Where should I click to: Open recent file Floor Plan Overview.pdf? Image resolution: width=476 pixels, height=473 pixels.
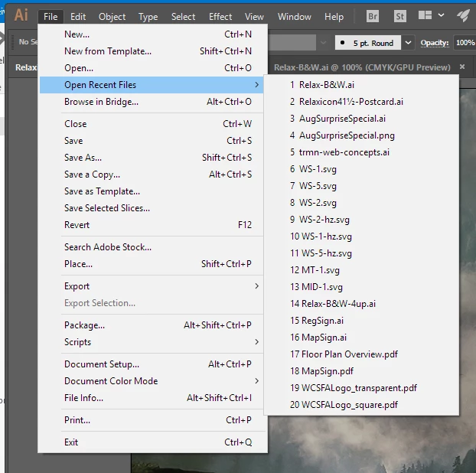point(361,354)
